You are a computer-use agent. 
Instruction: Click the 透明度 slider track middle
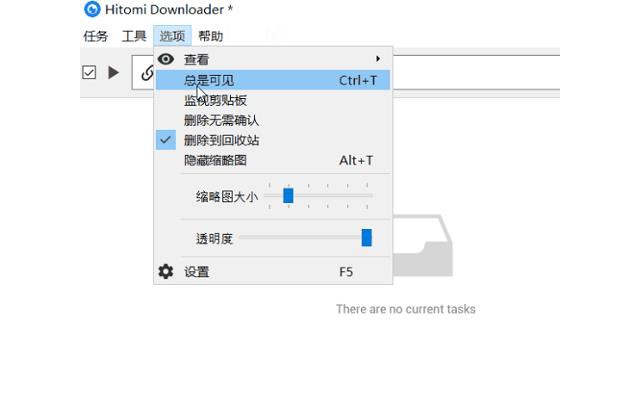coord(305,237)
